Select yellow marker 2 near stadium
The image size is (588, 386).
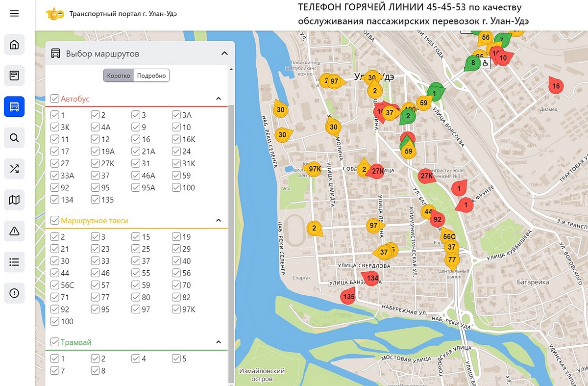314,228
